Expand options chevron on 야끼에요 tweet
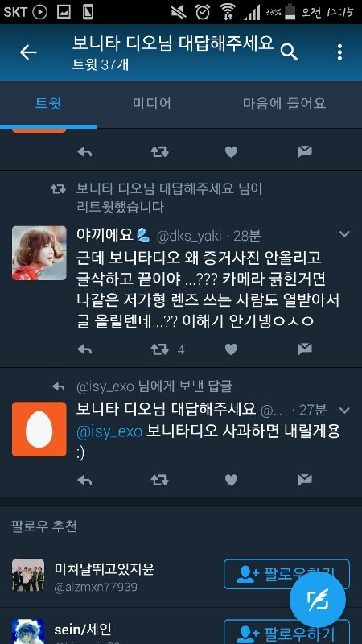 click(x=344, y=234)
